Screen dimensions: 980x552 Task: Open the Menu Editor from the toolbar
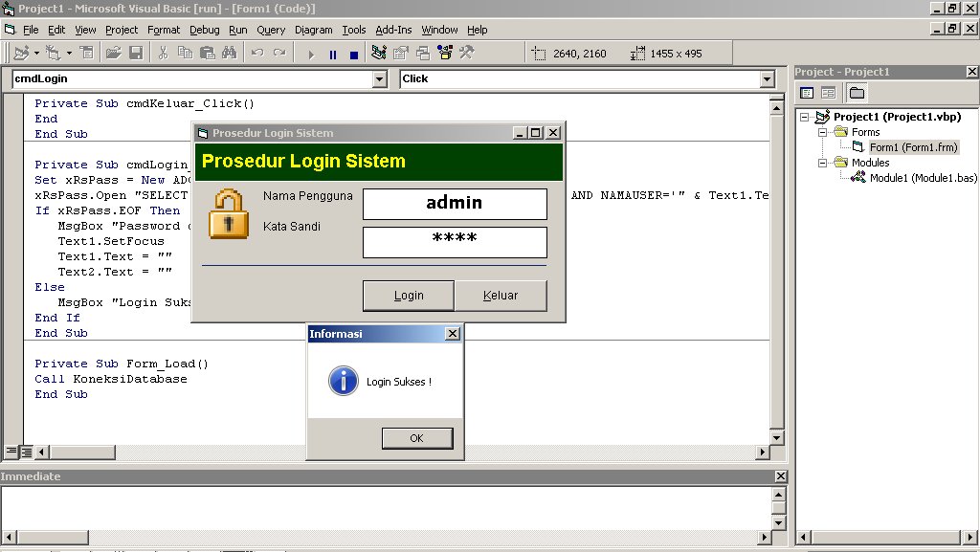pyautogui.click(x=86, y=53)
